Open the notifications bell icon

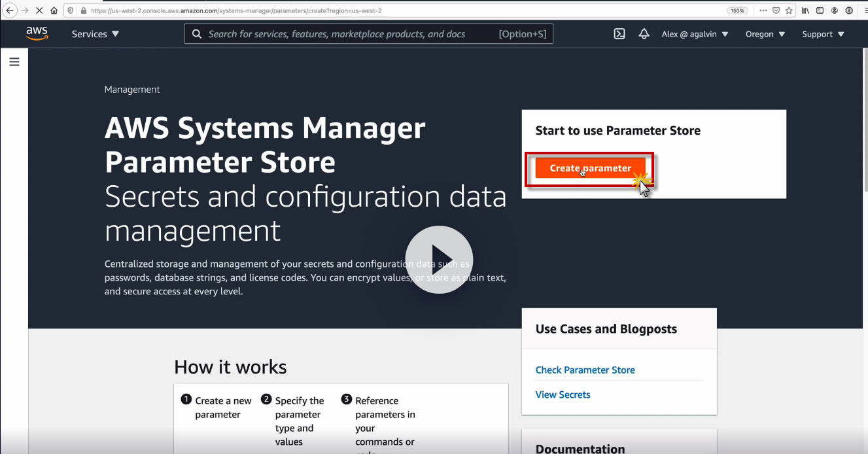point(644,34)
